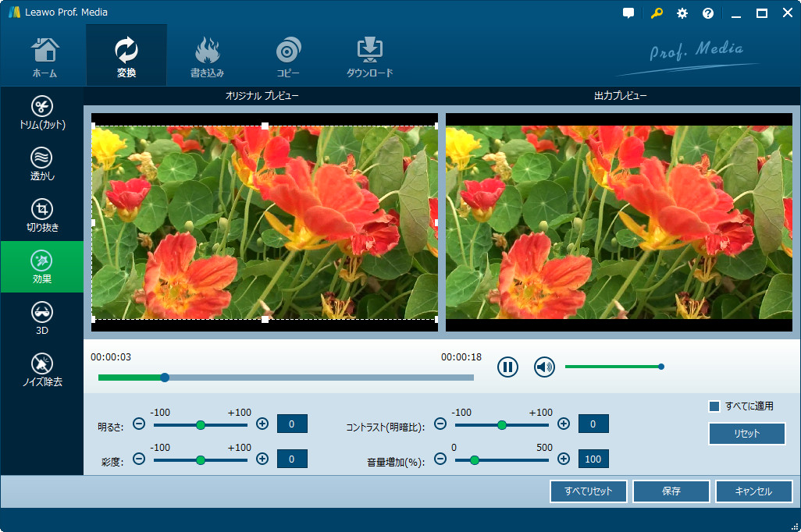Click the コントラスト contrast value field
The image size is (801, 532).
tap(593, 424)
